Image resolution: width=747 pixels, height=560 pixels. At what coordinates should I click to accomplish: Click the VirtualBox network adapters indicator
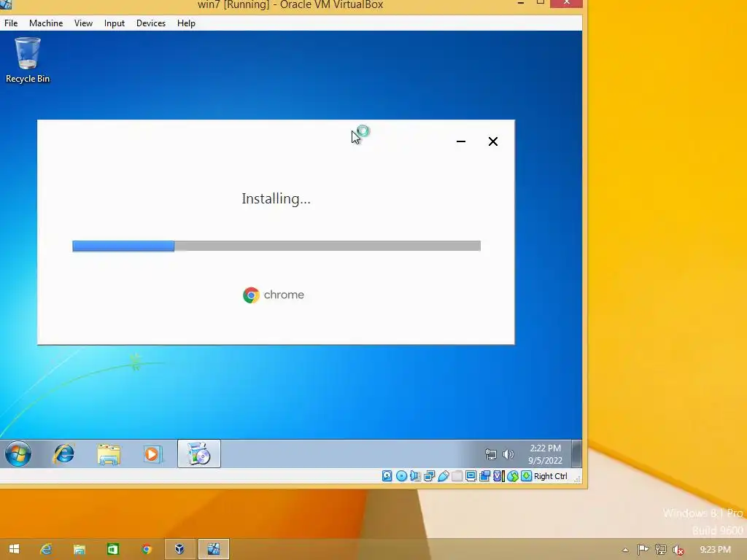(429, 475)
